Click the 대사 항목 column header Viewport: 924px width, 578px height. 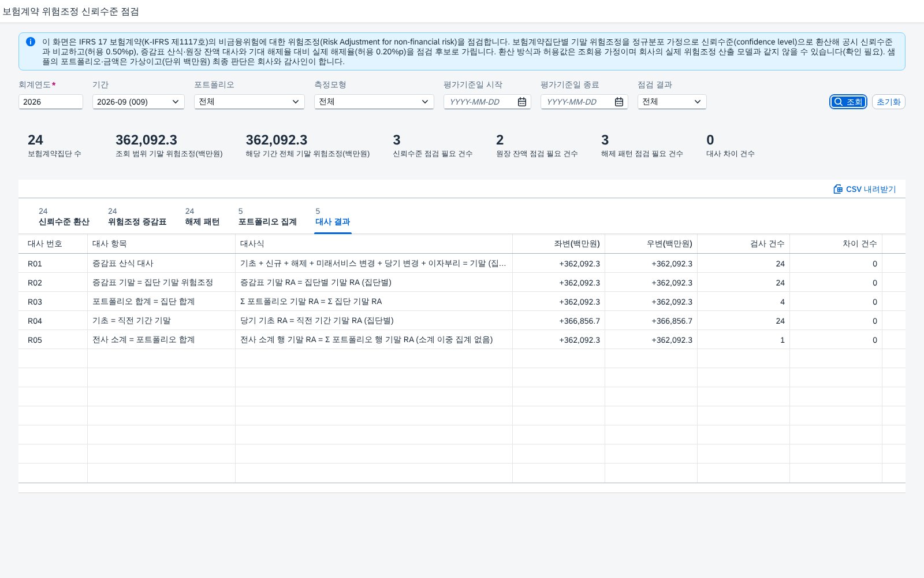(x=162, y=244)
